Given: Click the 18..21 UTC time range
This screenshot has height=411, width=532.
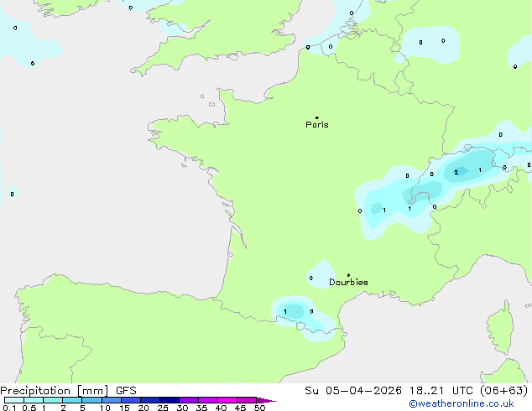Looking at the screenshot, I should tap(441, 391).
